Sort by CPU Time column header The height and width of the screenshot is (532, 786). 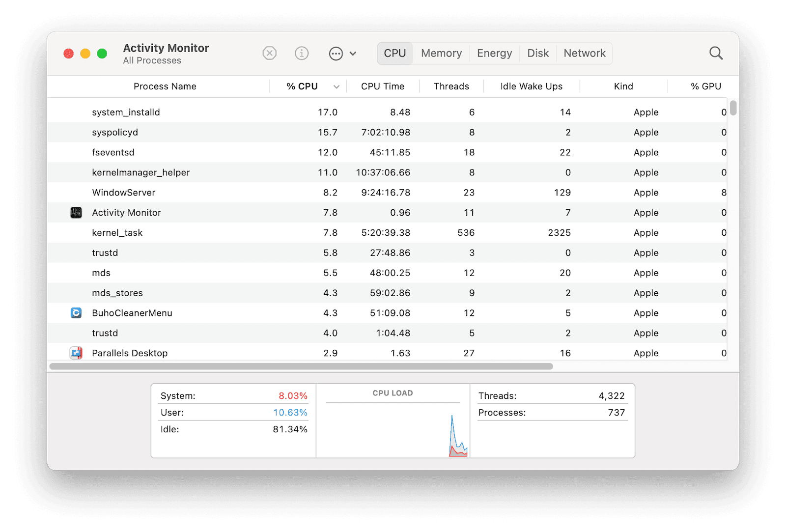pos(383,86)
